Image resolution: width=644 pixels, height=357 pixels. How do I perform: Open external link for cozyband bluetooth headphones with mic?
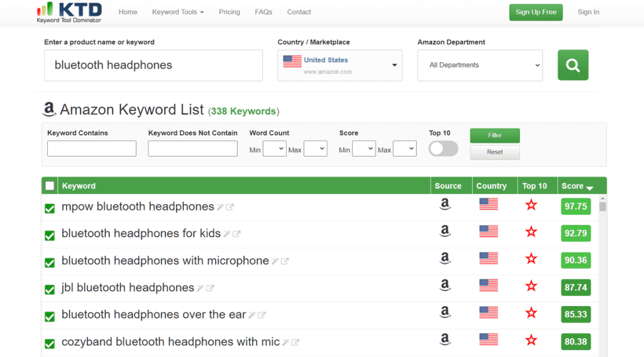point(296,342)
